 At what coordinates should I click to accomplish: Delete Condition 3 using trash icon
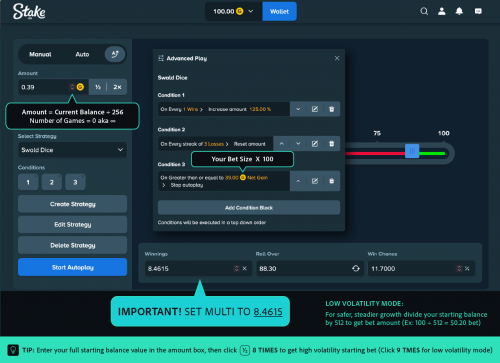(x=331, y=181)
